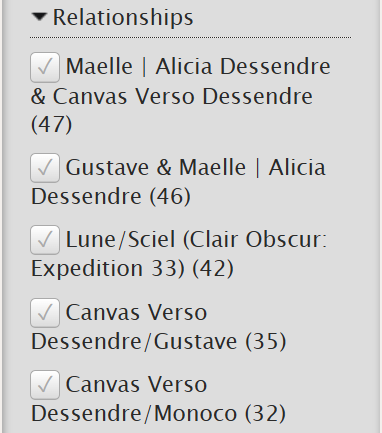
Task: Click the 'Lune/Sciel (Clair Obscur:' label
Action: (196, 240)
